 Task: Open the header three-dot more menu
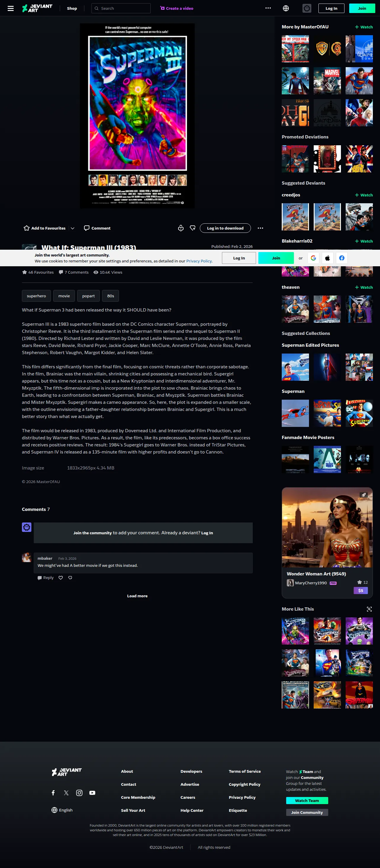tap(268, 8)
